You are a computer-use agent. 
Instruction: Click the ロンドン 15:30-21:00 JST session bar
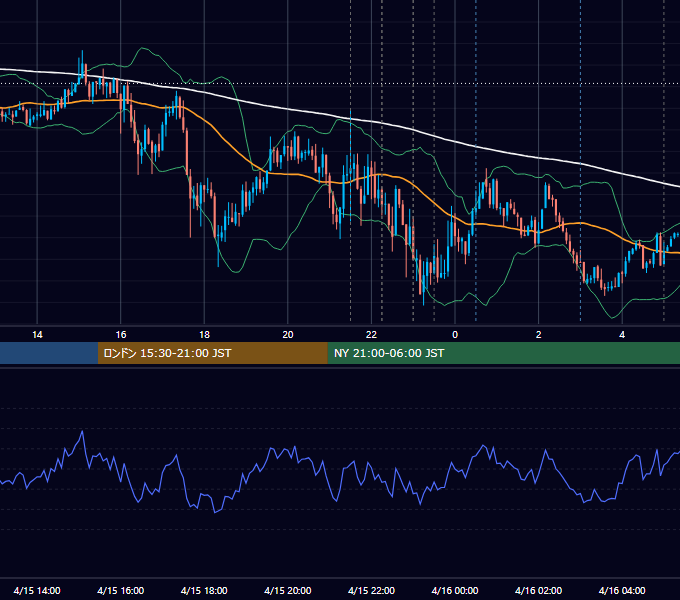pyautogui.click(x=212, y=353)
